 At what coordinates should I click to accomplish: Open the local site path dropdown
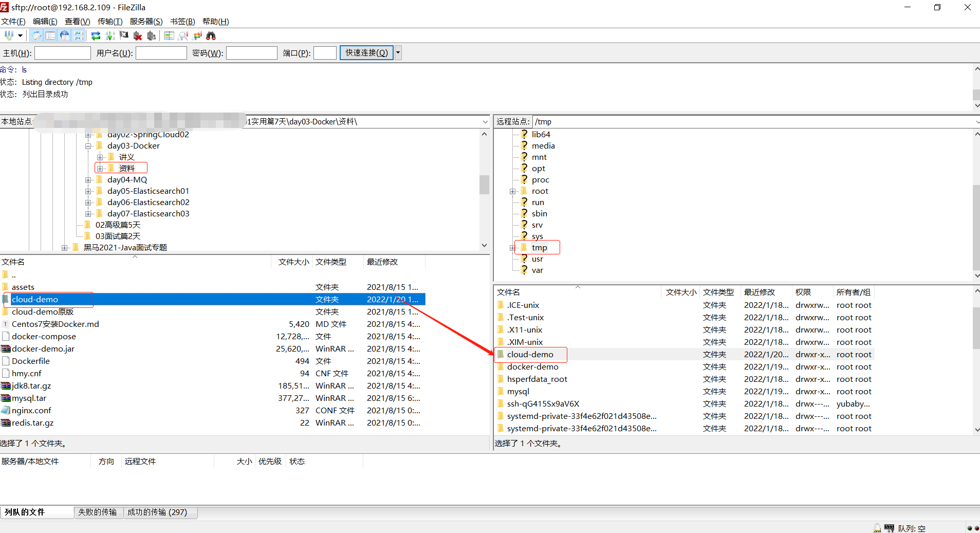click(485, 122)
